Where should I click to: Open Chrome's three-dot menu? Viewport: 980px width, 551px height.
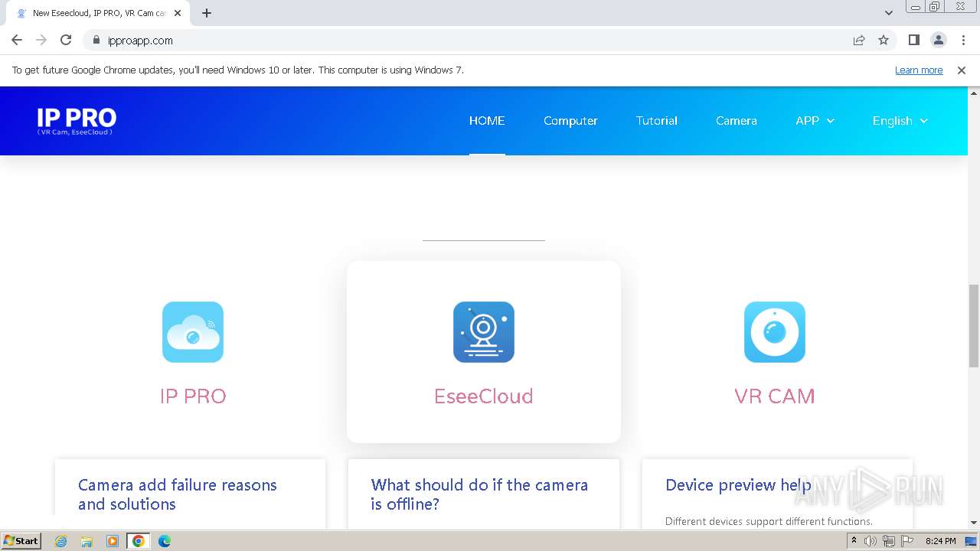point(963,41)
